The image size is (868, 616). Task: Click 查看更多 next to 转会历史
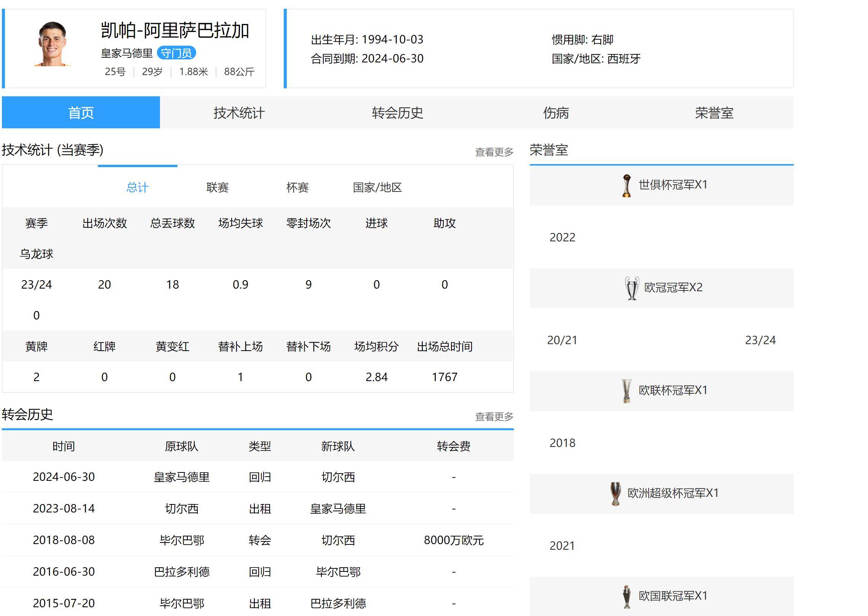tap(494, 417)
